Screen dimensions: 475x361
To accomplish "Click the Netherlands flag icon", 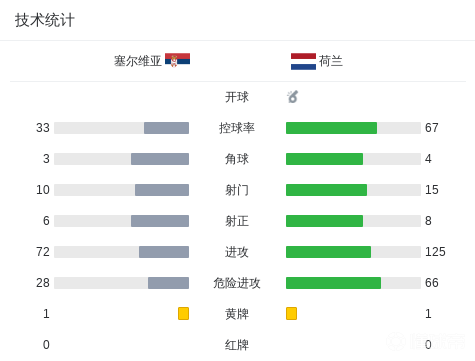I will click(x=303, y=61).
